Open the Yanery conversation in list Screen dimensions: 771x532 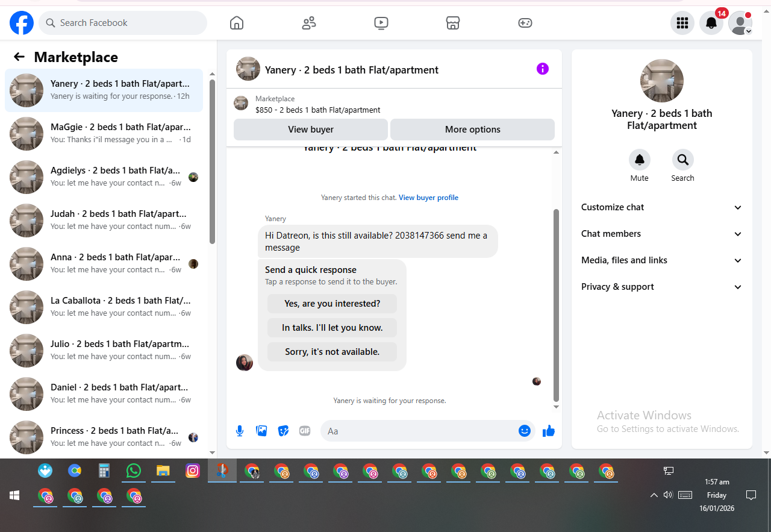[104, 90]
